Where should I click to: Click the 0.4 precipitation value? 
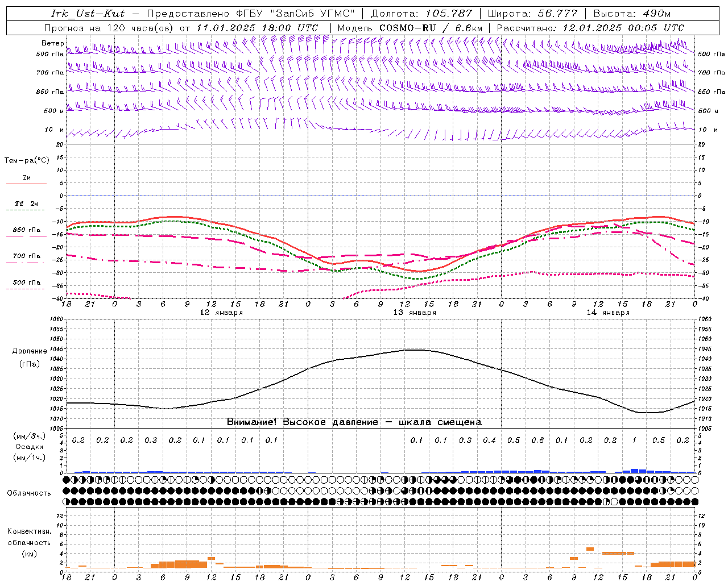pyautogui.click(x=489, y=440)
